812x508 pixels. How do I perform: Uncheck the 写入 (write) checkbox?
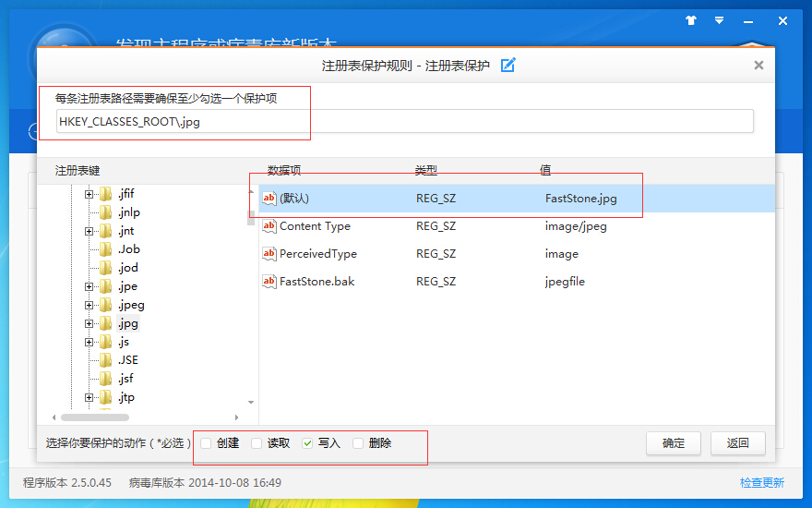pos(307,443)
